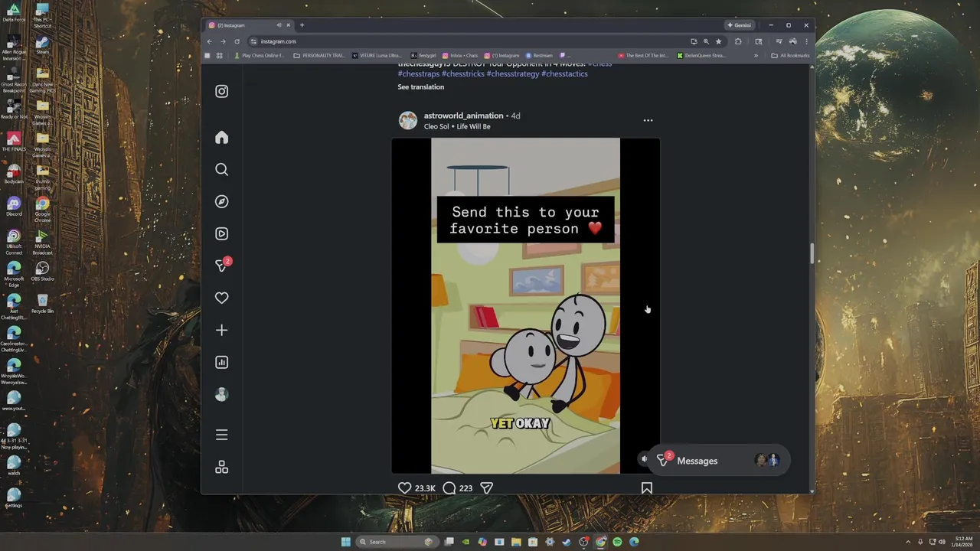Open the #chesstactics hashtag
Image resolution: width=980 pixels, height=551 pixels.
pos(564,74)
